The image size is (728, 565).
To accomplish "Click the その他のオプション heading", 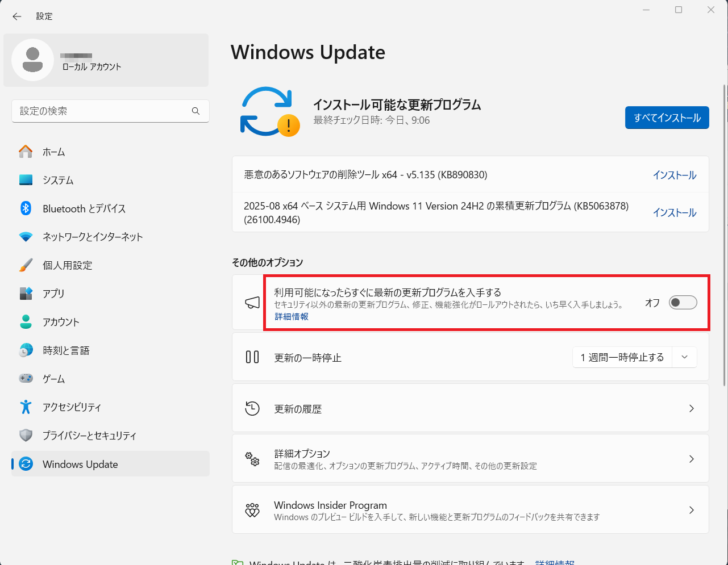I will tap(267, 262).
